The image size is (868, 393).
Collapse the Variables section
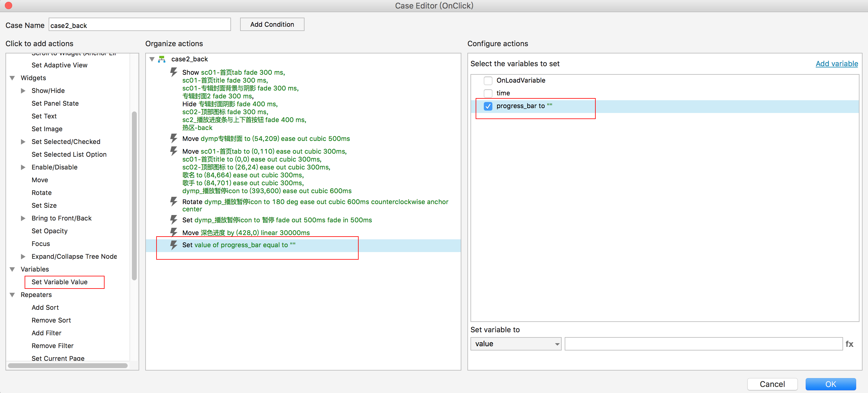click(x=12, y=269)
